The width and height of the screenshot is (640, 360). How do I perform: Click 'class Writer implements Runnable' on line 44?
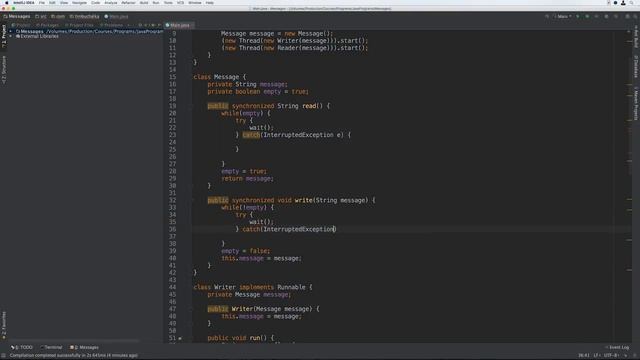(249, 287)
